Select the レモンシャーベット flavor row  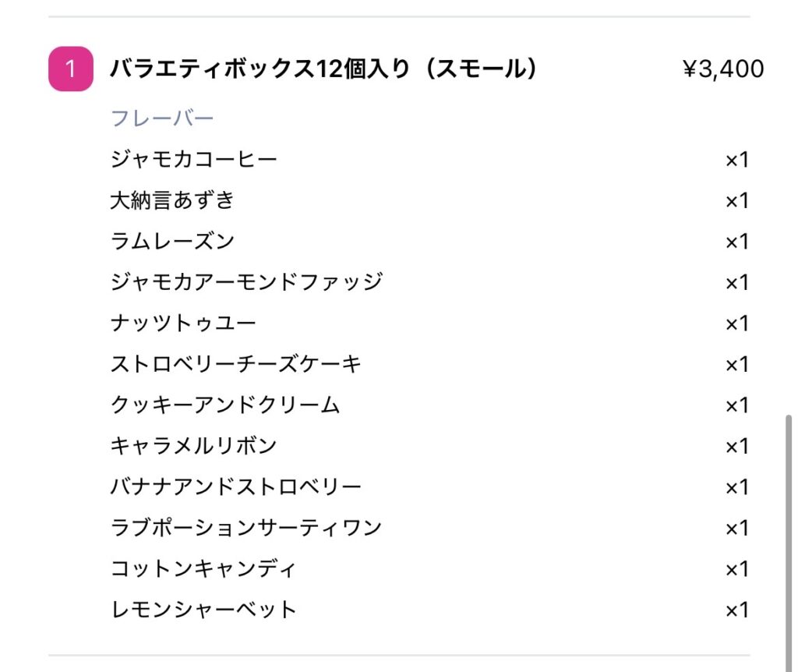[430, 610]
